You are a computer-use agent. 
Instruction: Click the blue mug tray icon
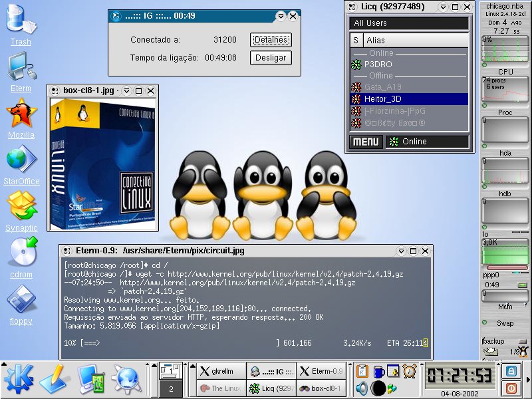378,372
